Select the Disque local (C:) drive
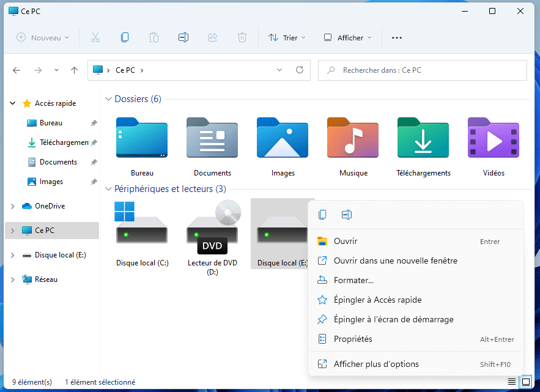This screenshot has height=392, width=540. tap(142, 232)
